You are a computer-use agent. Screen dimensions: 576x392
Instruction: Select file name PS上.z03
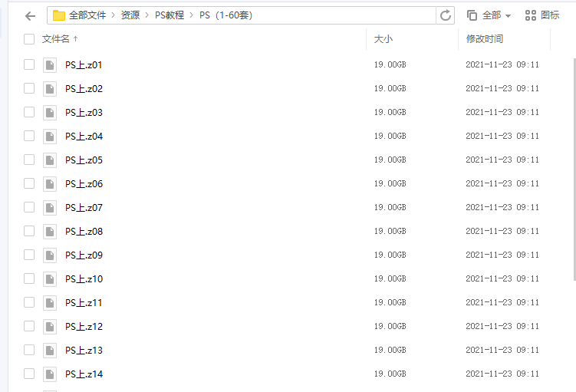tap(84, 113)
